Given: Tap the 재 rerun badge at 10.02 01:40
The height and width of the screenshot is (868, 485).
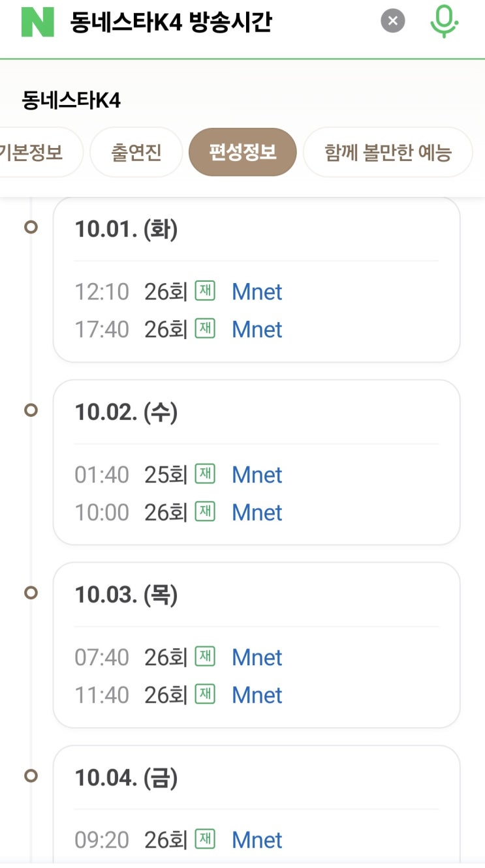Looking at the screenshot, I should (x=205, y=474).
